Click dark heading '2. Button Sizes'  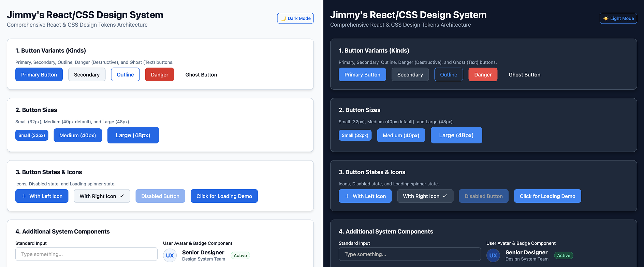tap(360, 110)
